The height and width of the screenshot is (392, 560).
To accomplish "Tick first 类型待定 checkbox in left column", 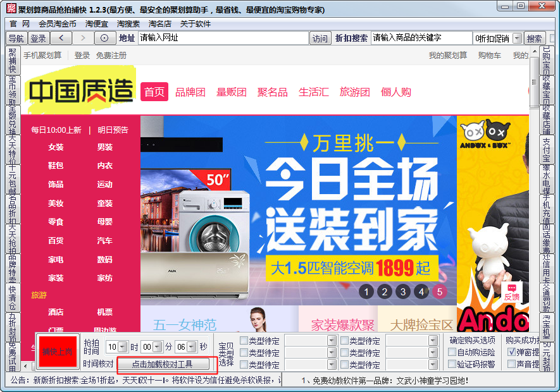I will pos(244,340).
